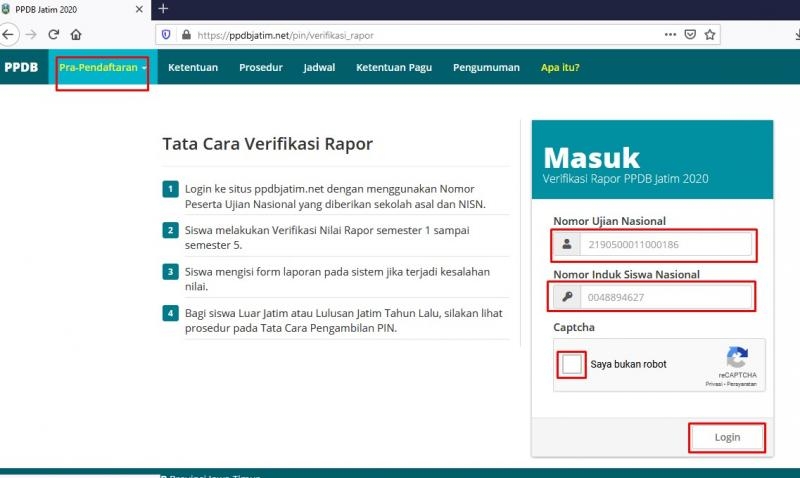Open the Prosedur menu item
The image size is (800, 478).
tap(261, 67)
